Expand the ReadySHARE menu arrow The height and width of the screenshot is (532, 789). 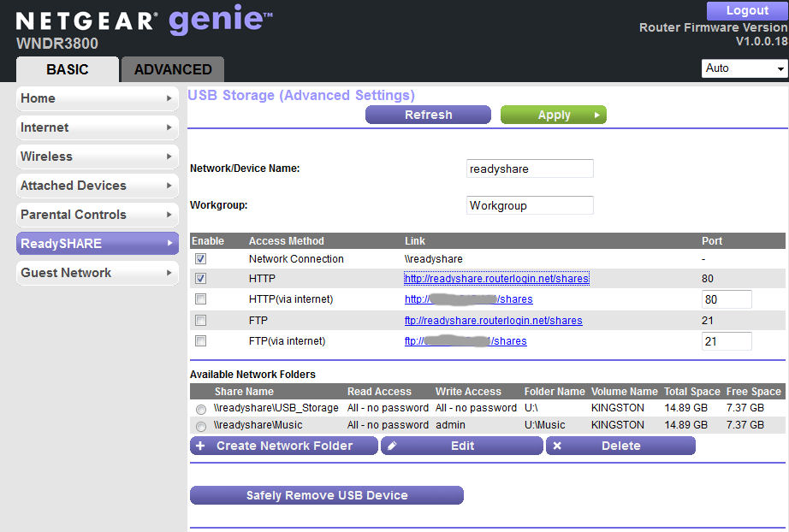pos(169,244)
